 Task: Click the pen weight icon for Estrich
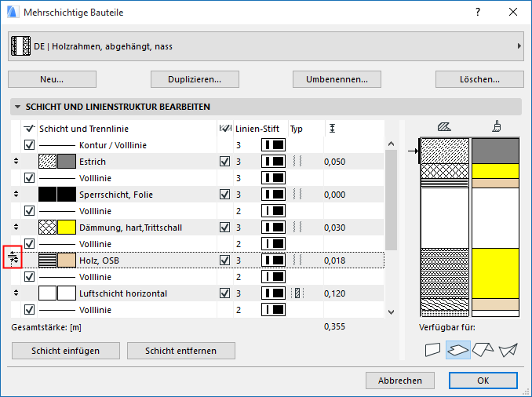pos(273,162)
